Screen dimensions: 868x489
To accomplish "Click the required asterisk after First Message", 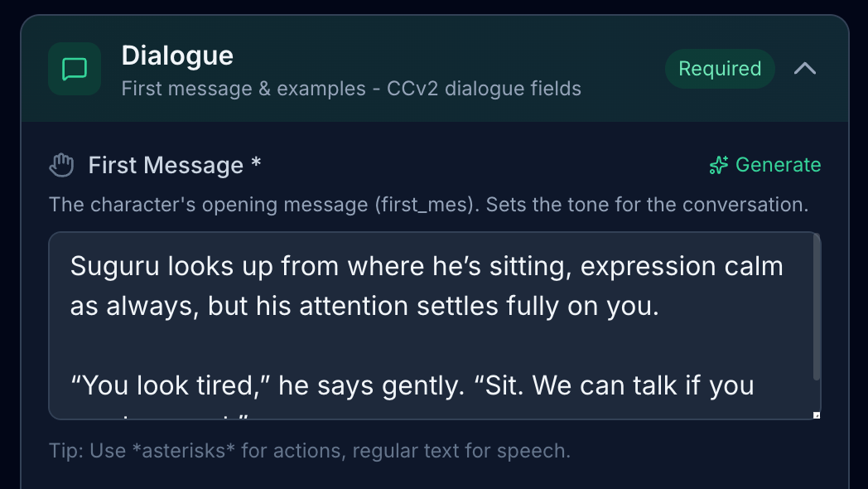I will pos(256,163).
